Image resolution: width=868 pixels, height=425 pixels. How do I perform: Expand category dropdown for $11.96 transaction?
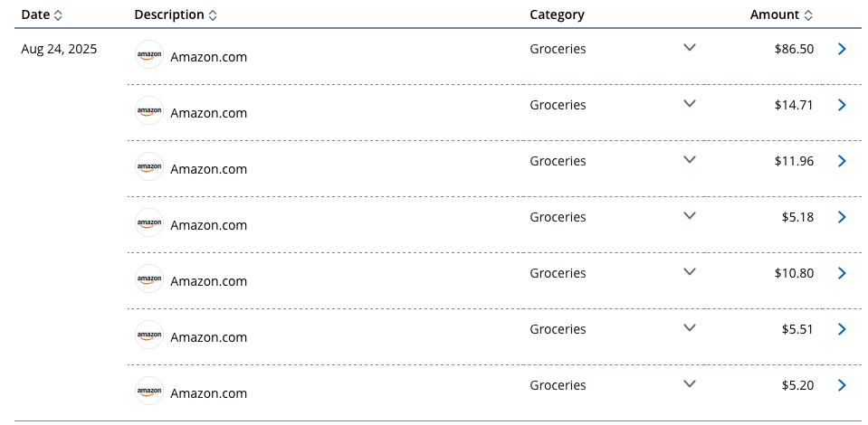point(689,159)
